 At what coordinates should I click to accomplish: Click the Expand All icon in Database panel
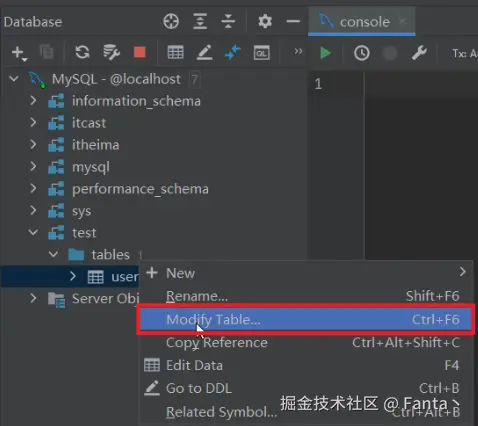[x=200, y=22]
